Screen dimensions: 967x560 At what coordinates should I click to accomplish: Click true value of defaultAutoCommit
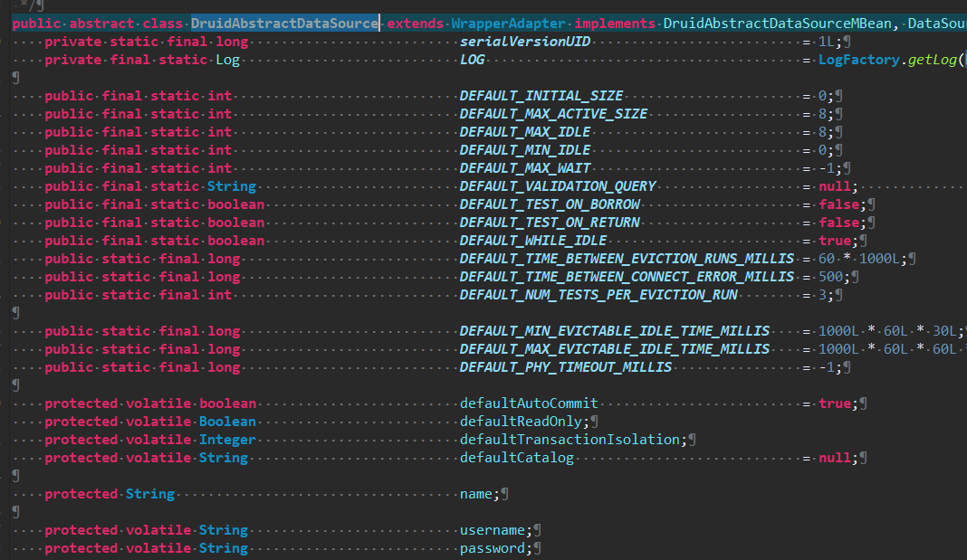click(x=835, y=403)
